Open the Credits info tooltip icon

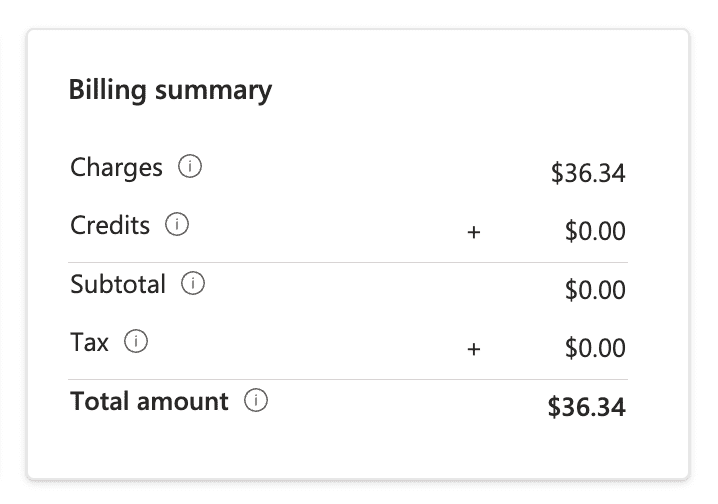point(177,225)
